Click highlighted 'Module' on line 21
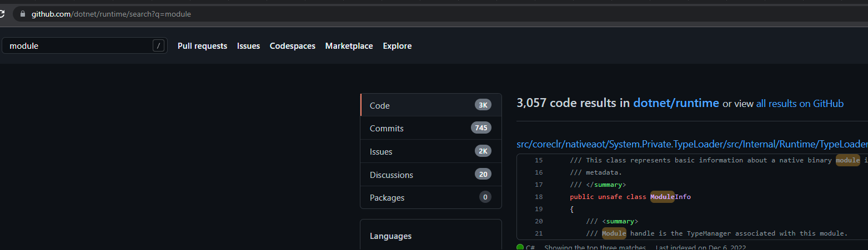Image resolution: width=868 pixels, height=250 pixels. (x=614, y=233)
